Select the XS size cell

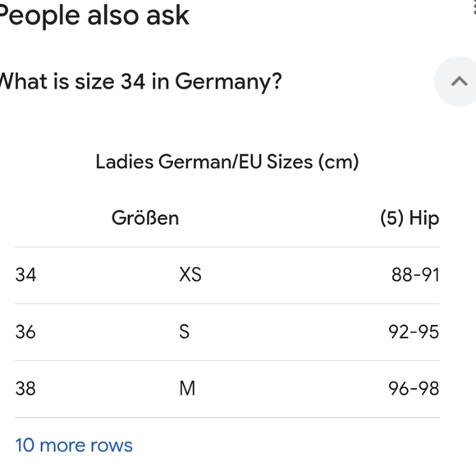coord(190,275)
